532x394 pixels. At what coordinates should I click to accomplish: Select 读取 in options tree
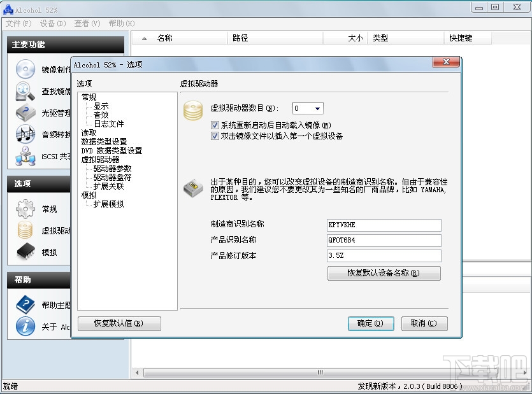tap(89, 132)
